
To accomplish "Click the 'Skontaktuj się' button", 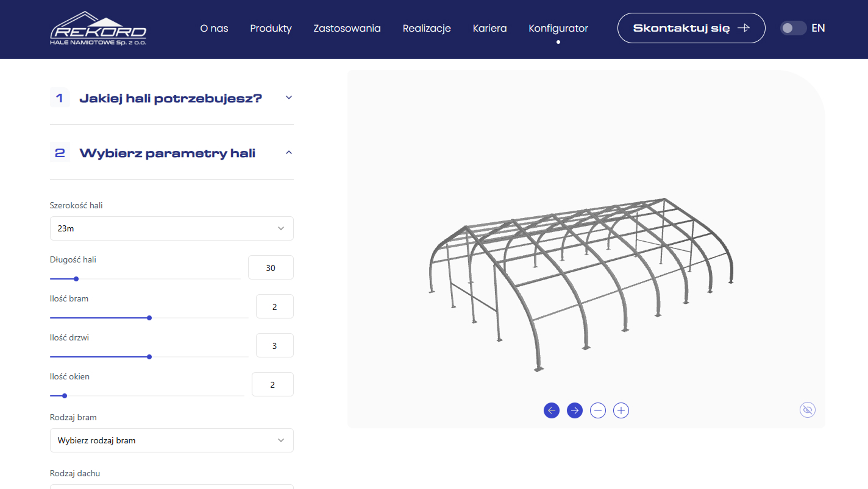I will point(691,28).
